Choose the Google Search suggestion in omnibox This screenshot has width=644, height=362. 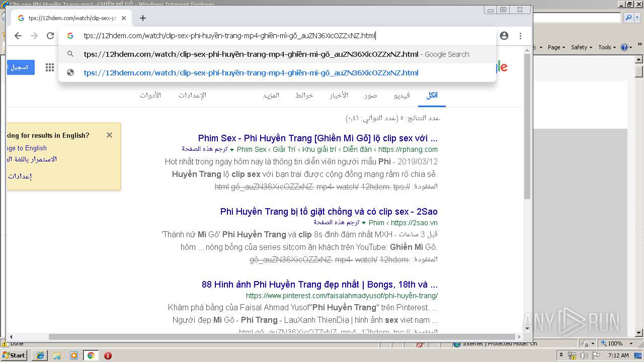tap(277, 54)
